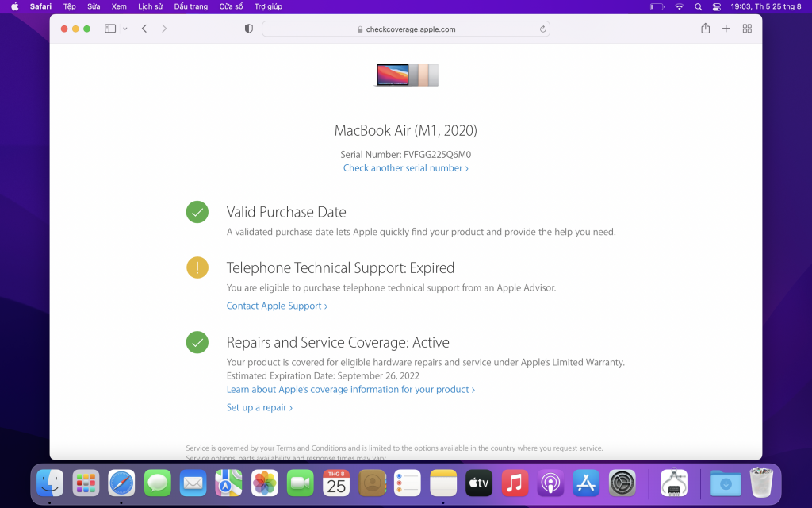Open FaceTime from the Dock

[x=301, y=483]
